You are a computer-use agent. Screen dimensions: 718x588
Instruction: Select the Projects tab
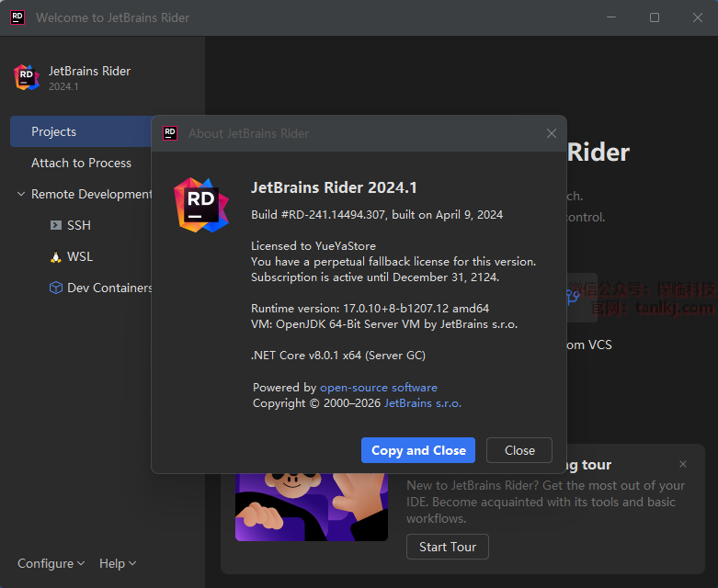coord(54,131)
